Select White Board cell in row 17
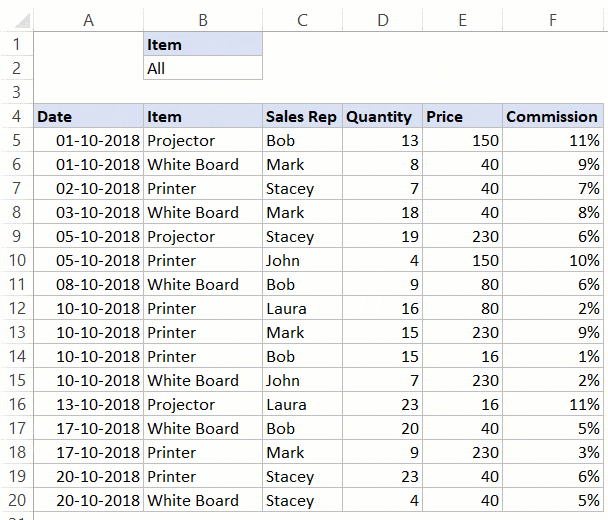Image resolution: width=608 pixels, height=520 pixels. pyautogui.click(x=203, y=428)
